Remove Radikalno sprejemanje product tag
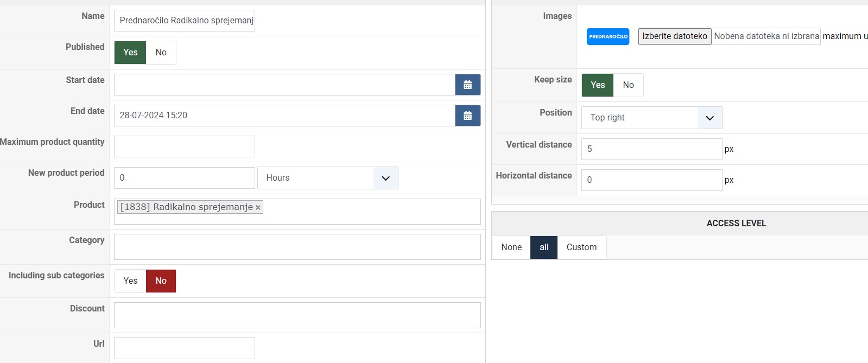The height and width of the screenshot is (363, 868). point(258,207)
